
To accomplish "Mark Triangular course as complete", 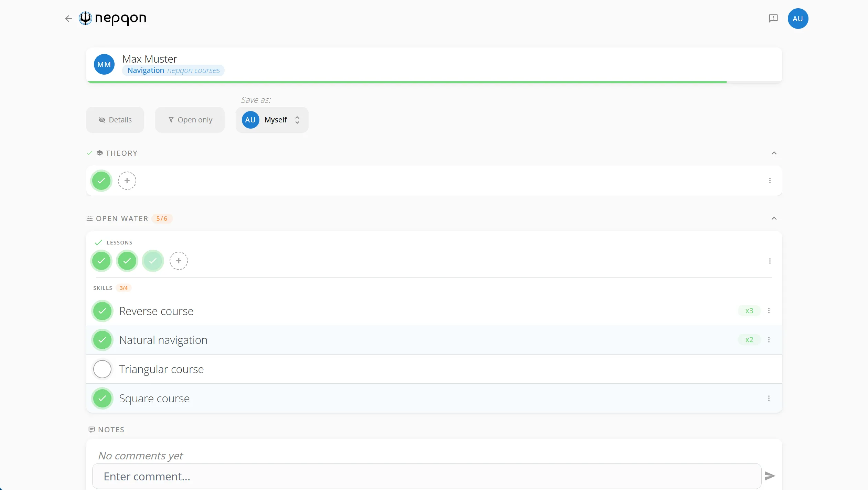I will tap(102, 369).
